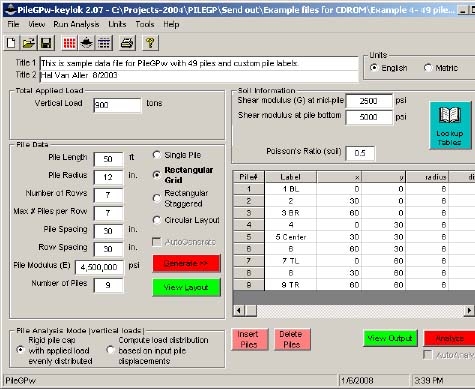Click the blue table grid toolbar icon
This screenshot has width=475, height=389.
tap(104, 43)
